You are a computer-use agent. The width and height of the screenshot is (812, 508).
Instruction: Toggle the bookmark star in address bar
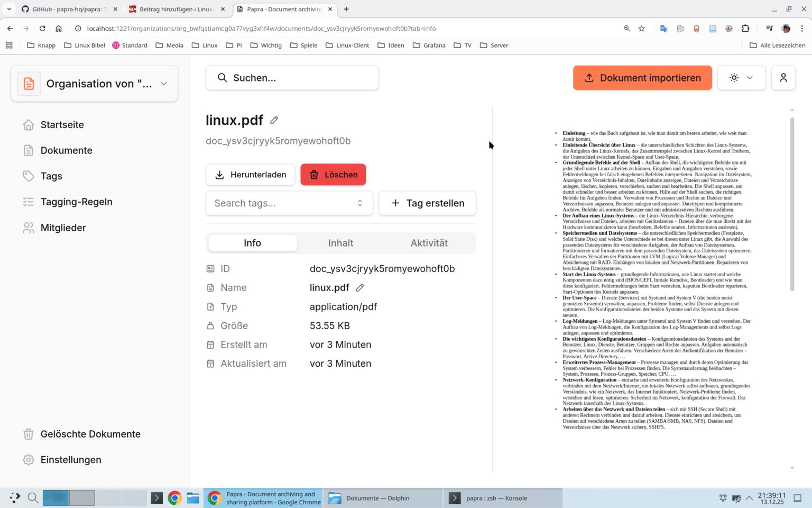[641, 29]
